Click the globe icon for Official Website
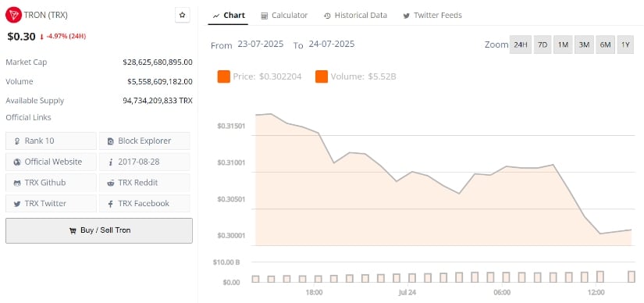644x303 pixels. click(17, 162)
